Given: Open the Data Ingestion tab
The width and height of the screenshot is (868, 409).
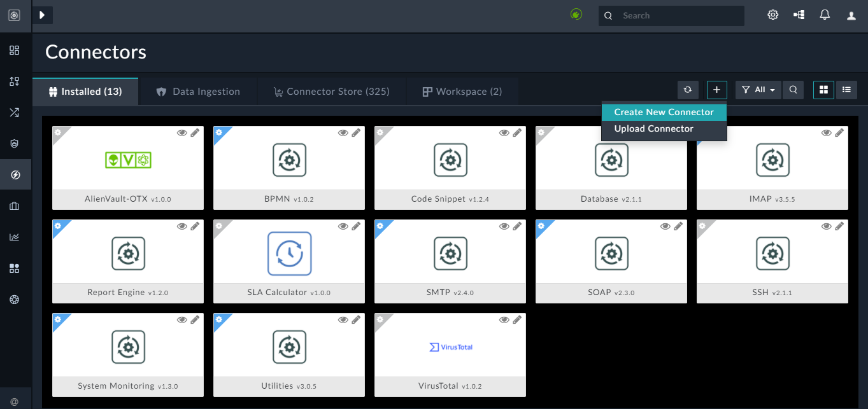Looking at the screenshot, I should pyautogui.click(x=197, y=91).
